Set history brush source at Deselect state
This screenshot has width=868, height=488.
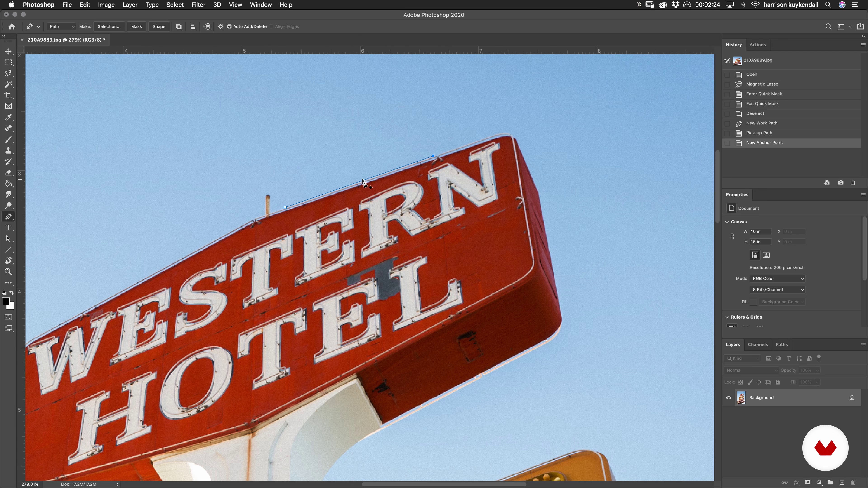pyautogui.click(x=727, y=114)
